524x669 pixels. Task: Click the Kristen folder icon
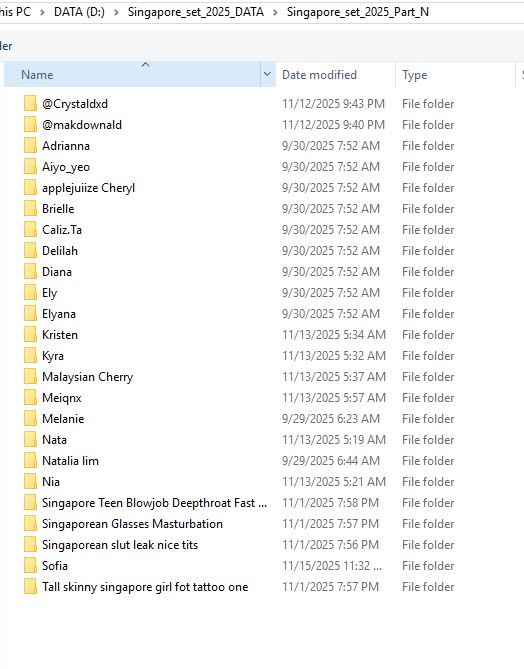pos(30,334)
